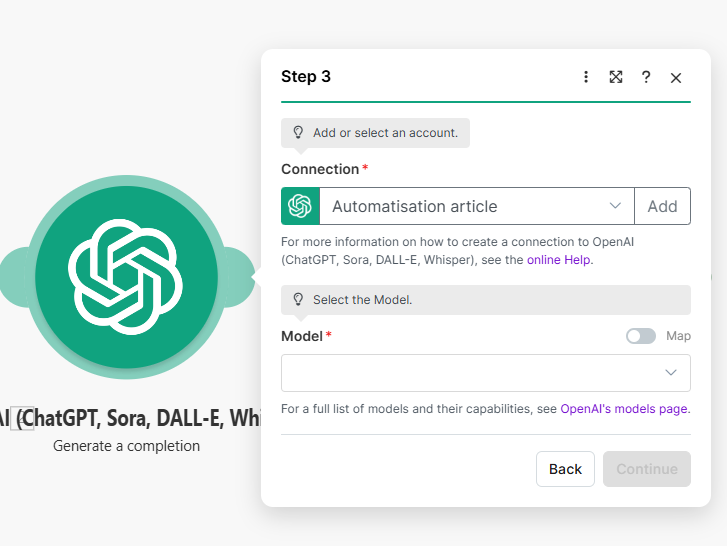Click the 'Generate a completion' module subtitle
The image size is (727, 546).
tap(127, 446)
